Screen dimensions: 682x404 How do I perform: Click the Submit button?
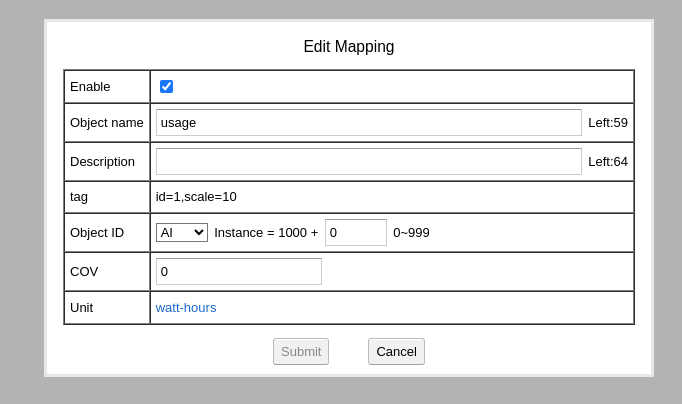[x=301, y=351]
